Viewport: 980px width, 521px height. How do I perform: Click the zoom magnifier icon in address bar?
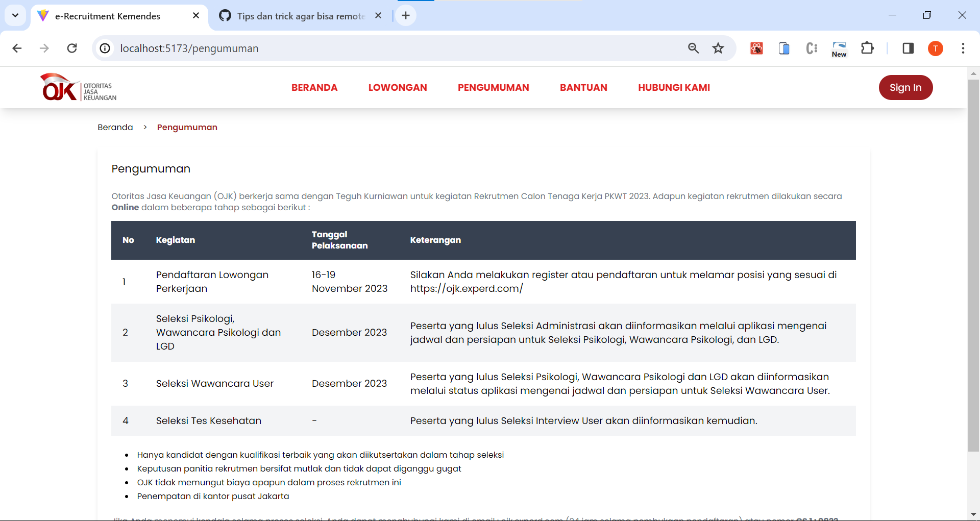click(x=693, y=48)
